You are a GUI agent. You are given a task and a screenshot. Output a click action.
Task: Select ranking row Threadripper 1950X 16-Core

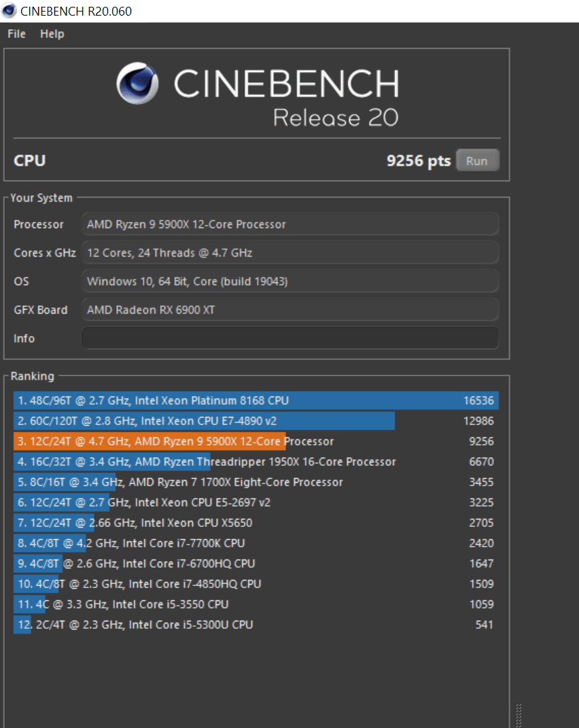[x=256, y=462]
